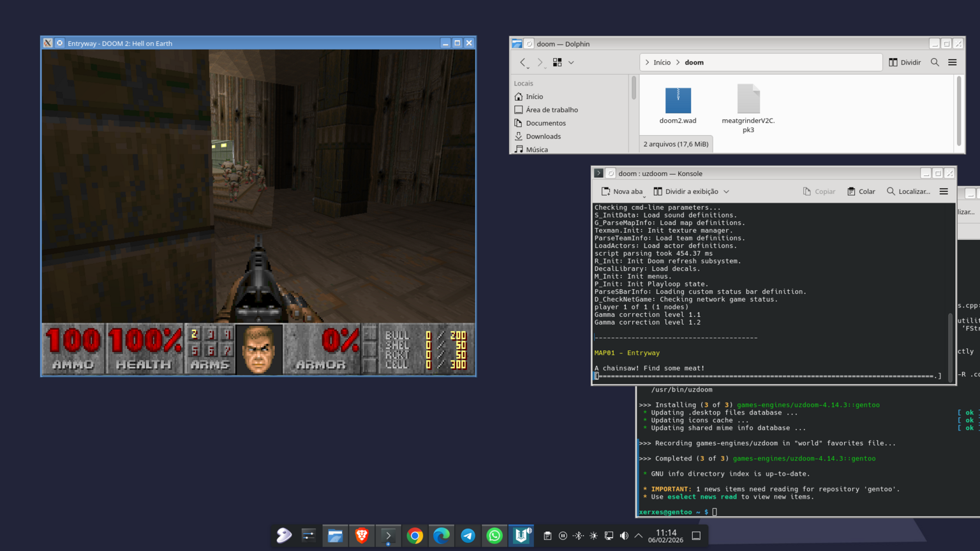Select Downloads in Dolphin places sidebar
The height and width of the screenshot is (551, 980).
(x=543, y=136)
